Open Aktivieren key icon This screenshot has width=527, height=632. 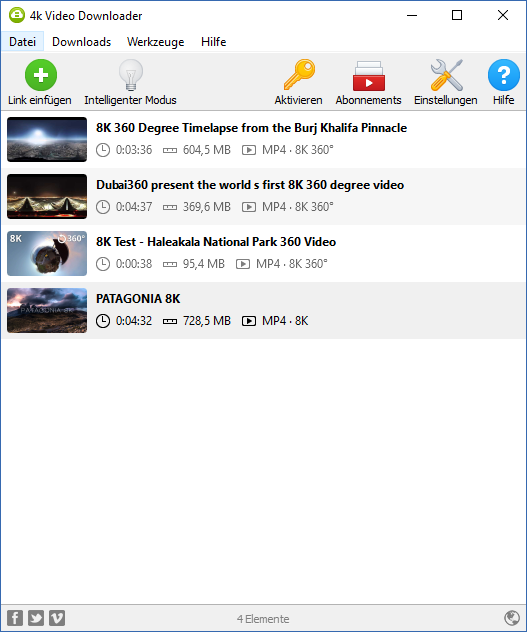click(x=299, y=75)
